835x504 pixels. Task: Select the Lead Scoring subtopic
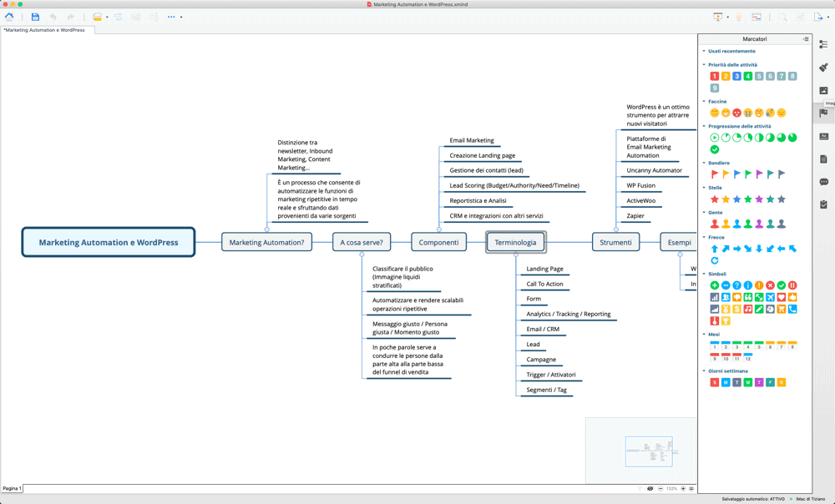514,186
